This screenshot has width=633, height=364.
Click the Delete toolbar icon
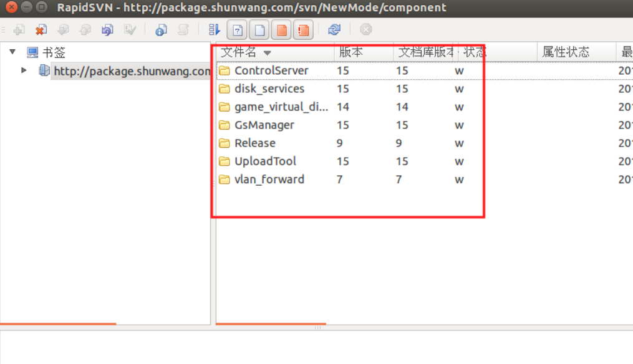coord(41,29)
